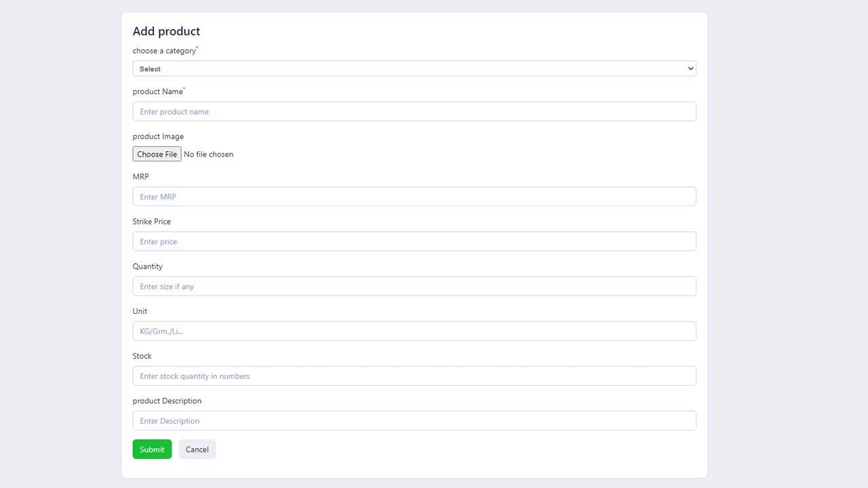Click the 'Stock' label text
This screenshot has height=488, width=868.
point(142,356)
